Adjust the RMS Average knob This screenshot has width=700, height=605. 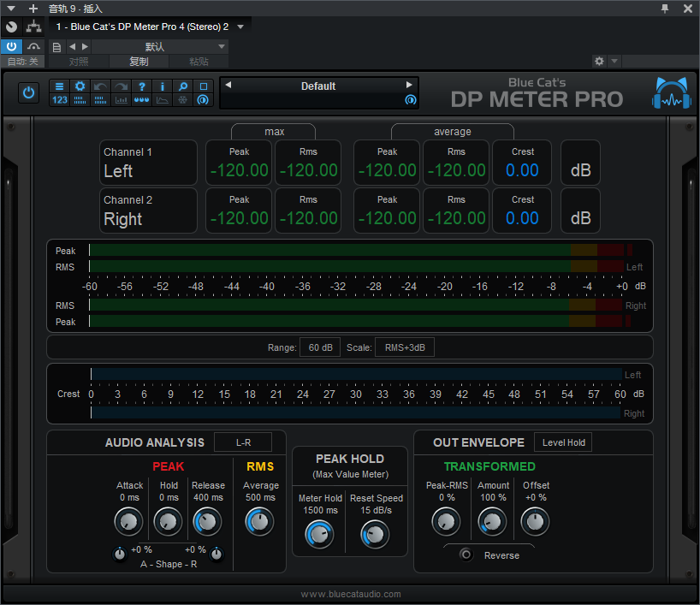tap(259, 521)
